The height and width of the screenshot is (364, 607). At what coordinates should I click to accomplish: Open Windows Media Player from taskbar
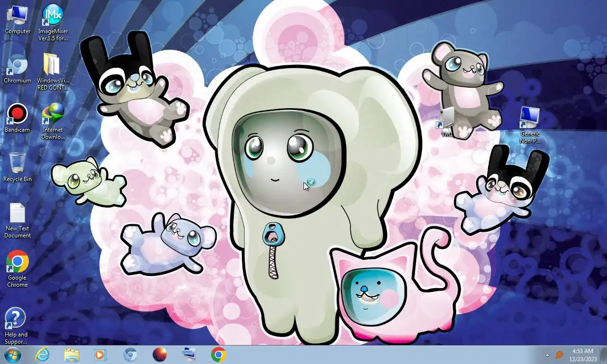click(101, 355)
